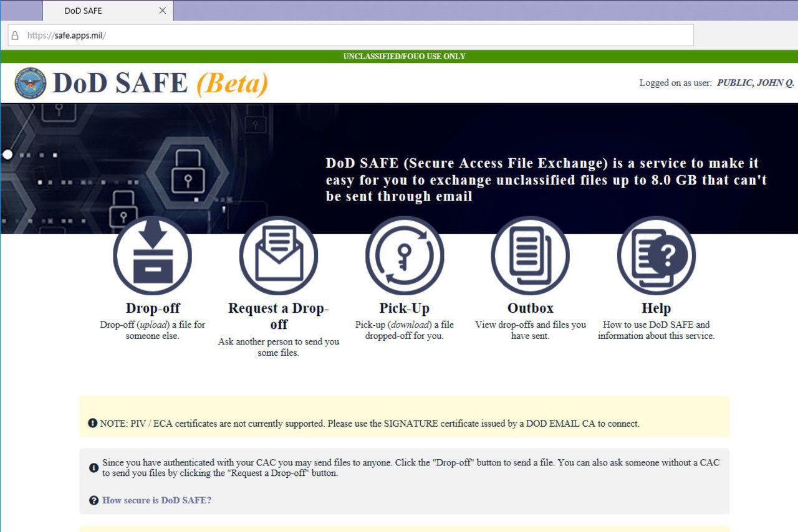Click the padlock icon in address bar

[x=16, y=36]
